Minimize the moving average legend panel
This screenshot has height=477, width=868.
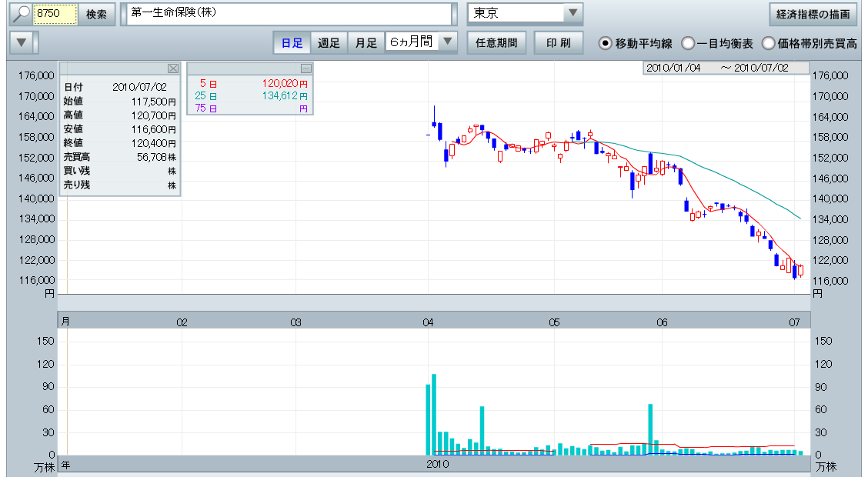click(x=305, y=68)
